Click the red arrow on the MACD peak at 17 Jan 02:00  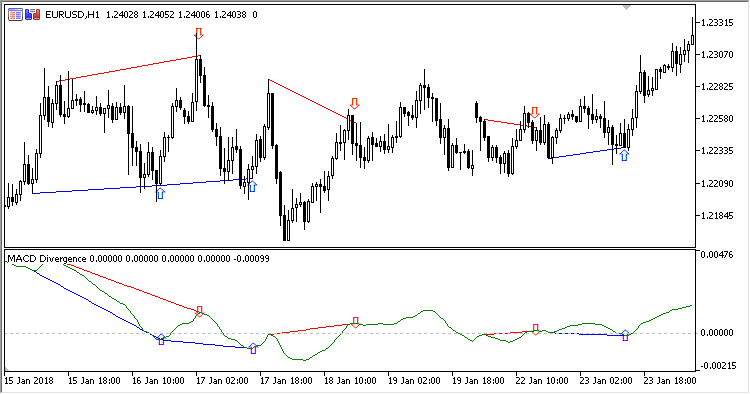pos(199,311)
